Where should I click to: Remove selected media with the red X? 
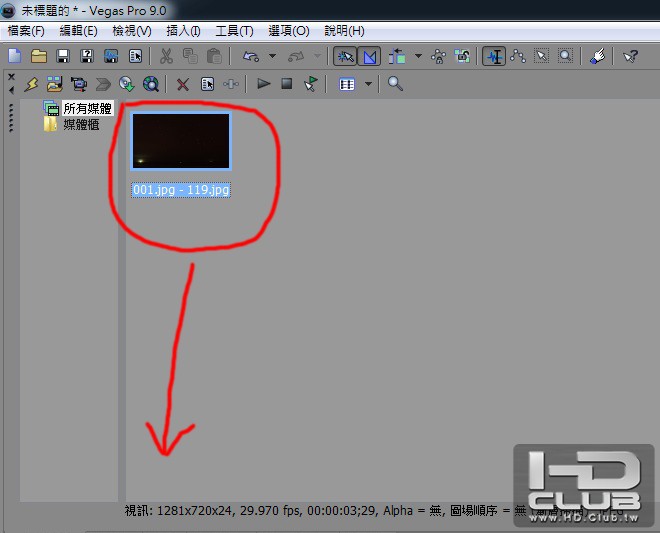pyautogui.click(x=183, y=85)
